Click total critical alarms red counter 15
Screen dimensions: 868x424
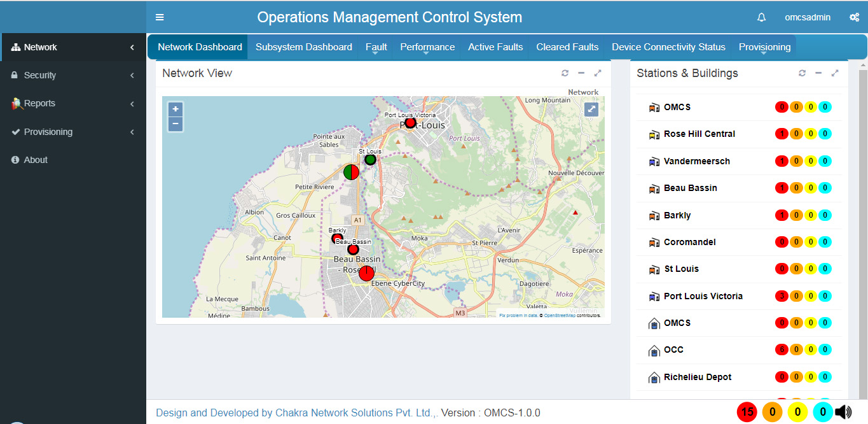(747, 412)
